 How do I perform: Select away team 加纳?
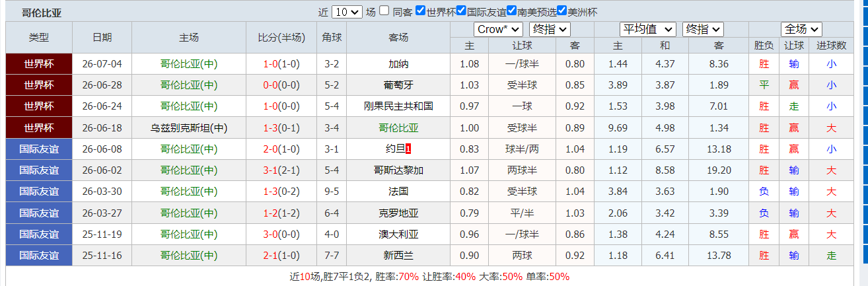point(398,64)
